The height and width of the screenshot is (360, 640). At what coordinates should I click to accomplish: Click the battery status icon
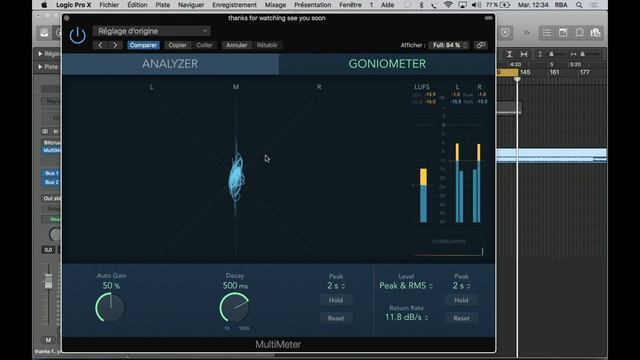coord(505,5)
